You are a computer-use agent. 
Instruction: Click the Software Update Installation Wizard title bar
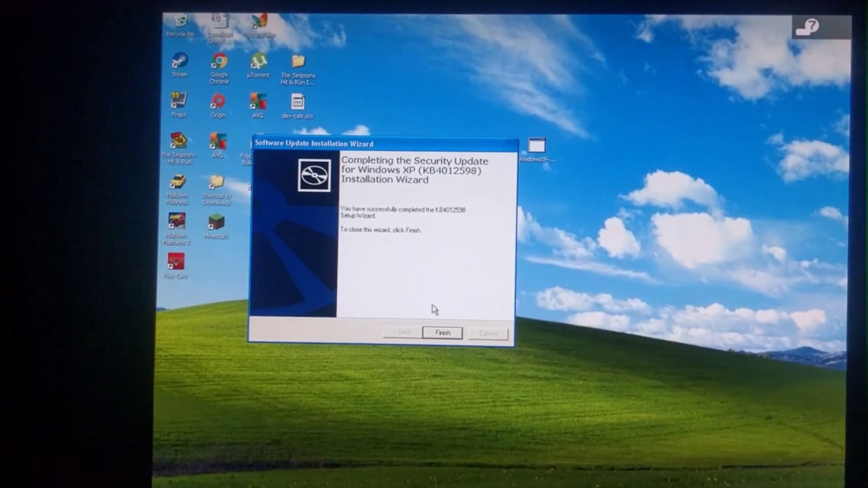pyautogui.click(x=384, y=144)
